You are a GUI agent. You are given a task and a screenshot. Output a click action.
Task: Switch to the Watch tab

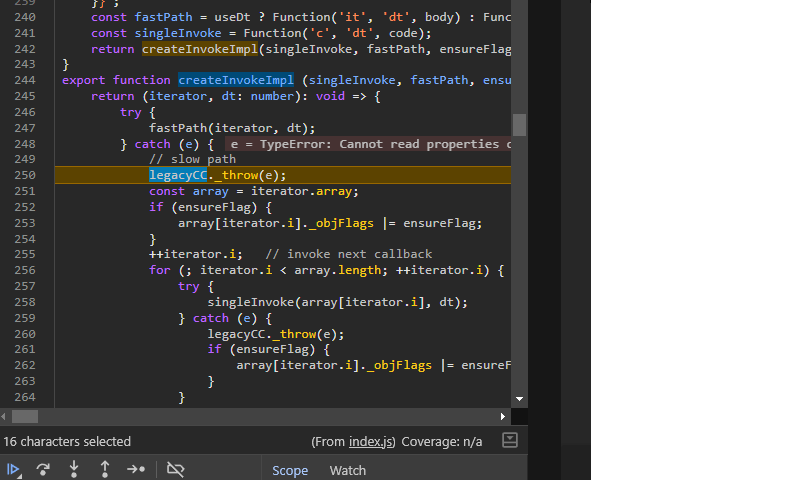348,471
